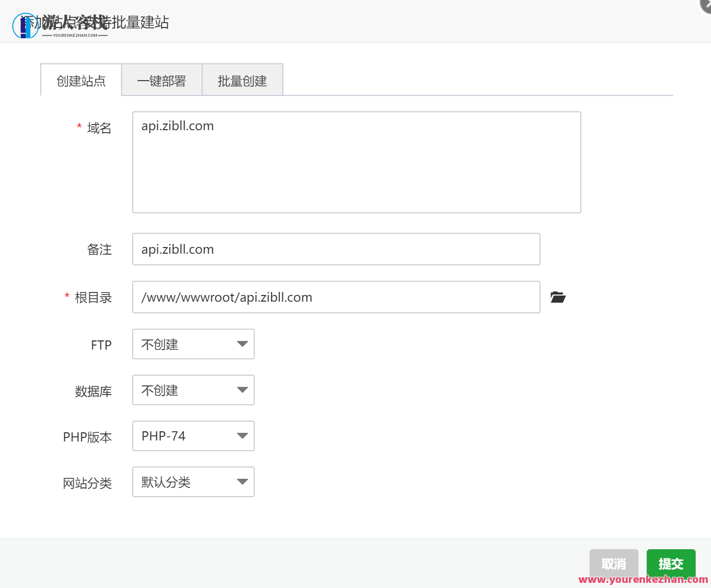Open the www.yourenkezhan.com watermark link
This screenshot has width=711, height=588.
tap(642, 580)
